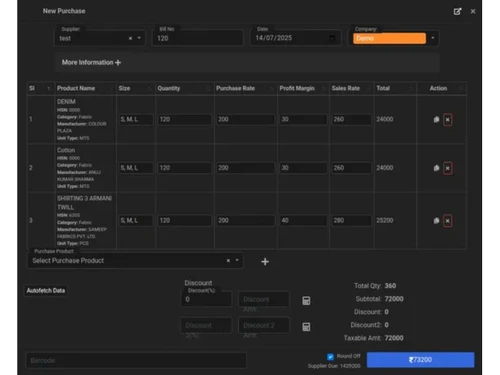This screenshot has height=375, width=500.
Task: Edit the DENIM sales rate 260 field
Action: tap(352, 119)
